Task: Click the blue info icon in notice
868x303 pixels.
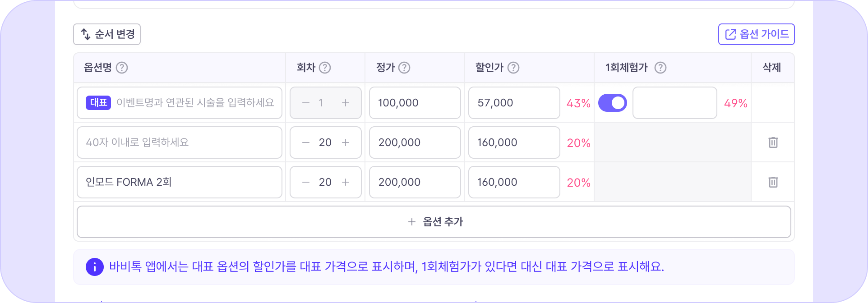Action: coord(95,267)
